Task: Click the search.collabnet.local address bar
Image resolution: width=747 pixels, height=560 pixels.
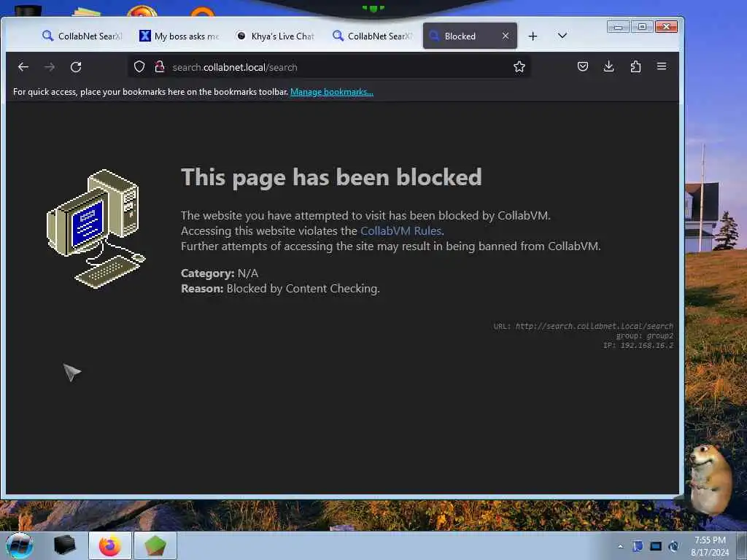Action: point(329,67)
